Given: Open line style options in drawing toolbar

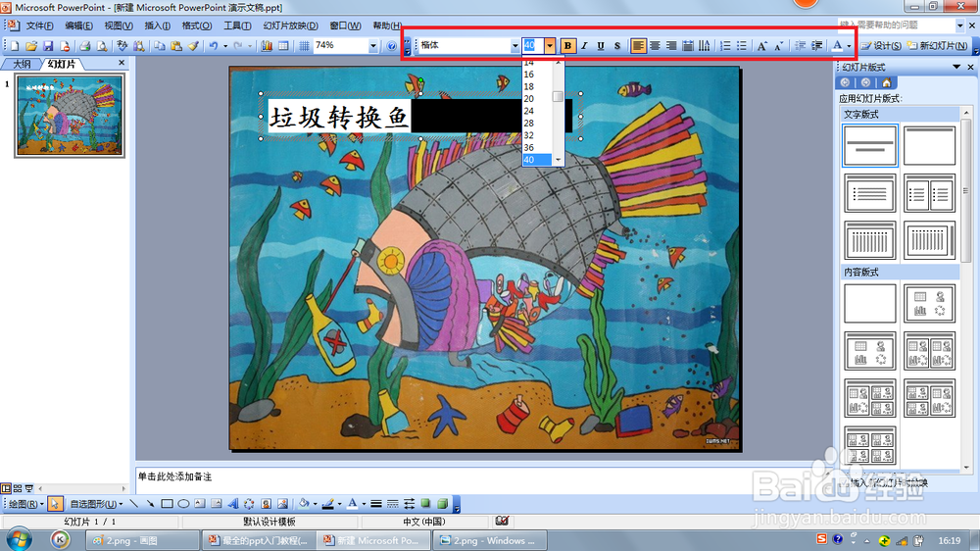Looking at the screenshot, I should pyautogui.click(x=375, y=504).
